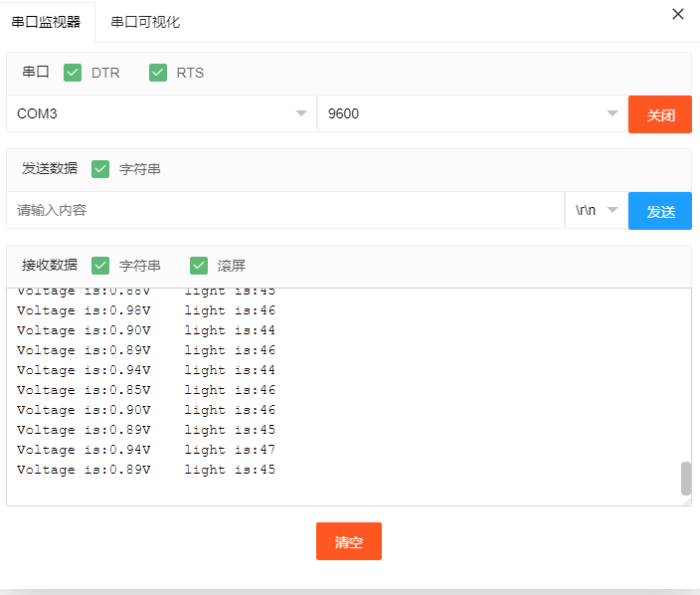This screenshot has height=595, width=700.
Task: Toggle 字符串 checkbox in 接收数据 section
Action: click(x=100, y=266)
